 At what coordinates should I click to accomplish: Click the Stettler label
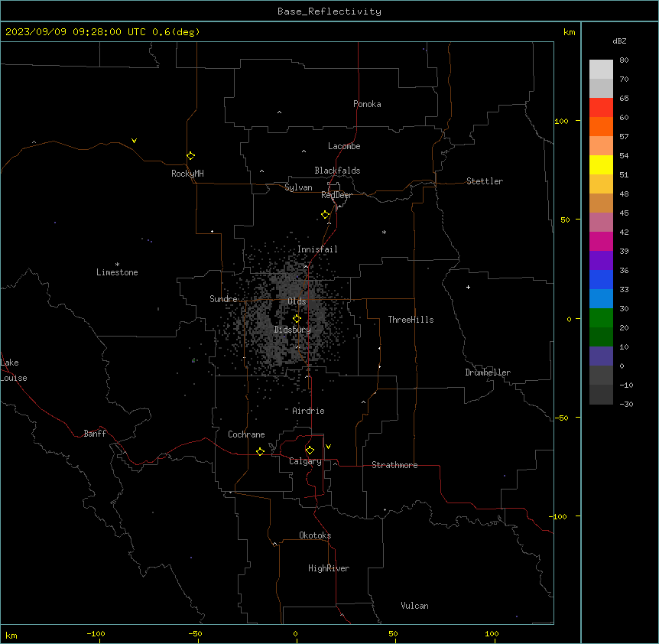coord(484,181)
